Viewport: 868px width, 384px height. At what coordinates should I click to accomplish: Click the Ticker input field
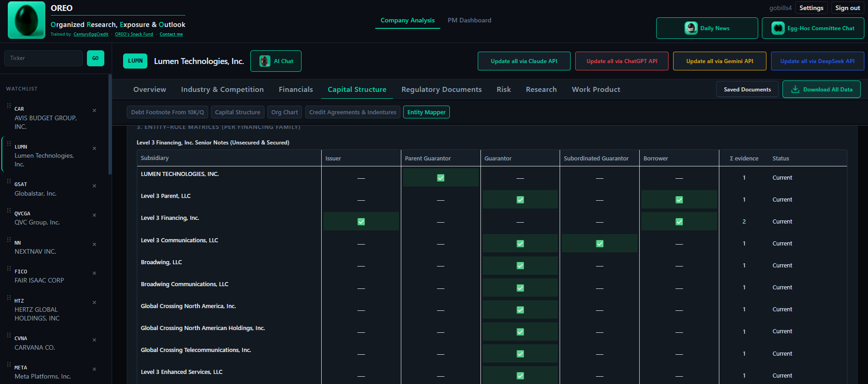pos(43,58)
